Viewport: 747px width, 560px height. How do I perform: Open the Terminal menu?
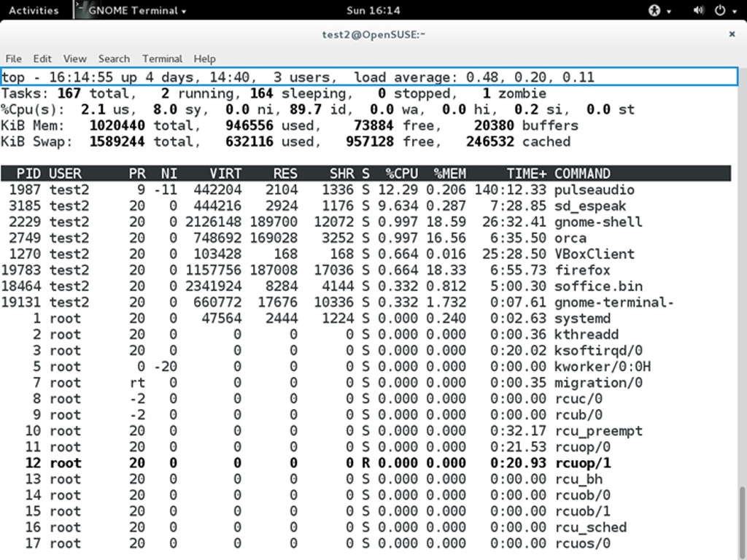(x=162, y=58)
